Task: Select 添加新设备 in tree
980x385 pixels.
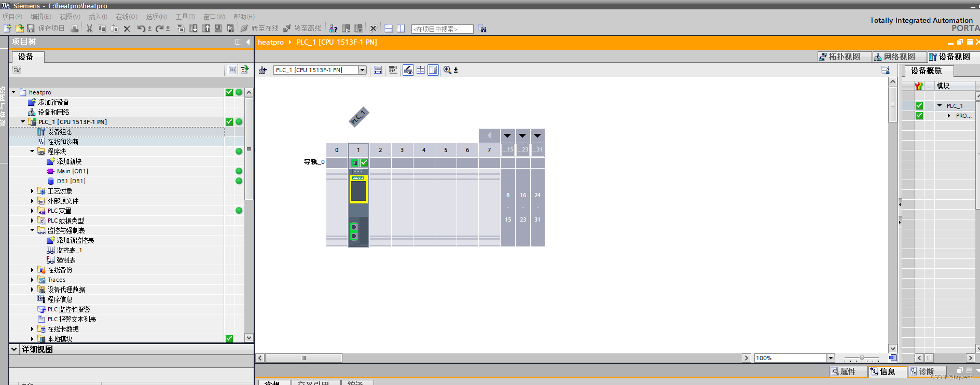Action: [53, 102]
